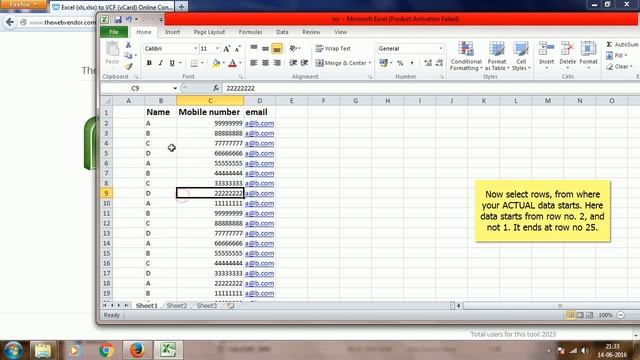Open the Name Box dropdown arrow
This screenshot has width=640, height=360.
(x=175, y=88)
